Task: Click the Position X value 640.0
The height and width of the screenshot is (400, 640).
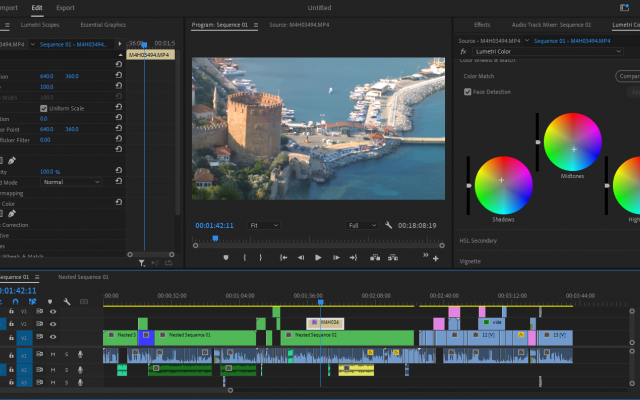Action: pyautogui.click(x=47, y=76)
